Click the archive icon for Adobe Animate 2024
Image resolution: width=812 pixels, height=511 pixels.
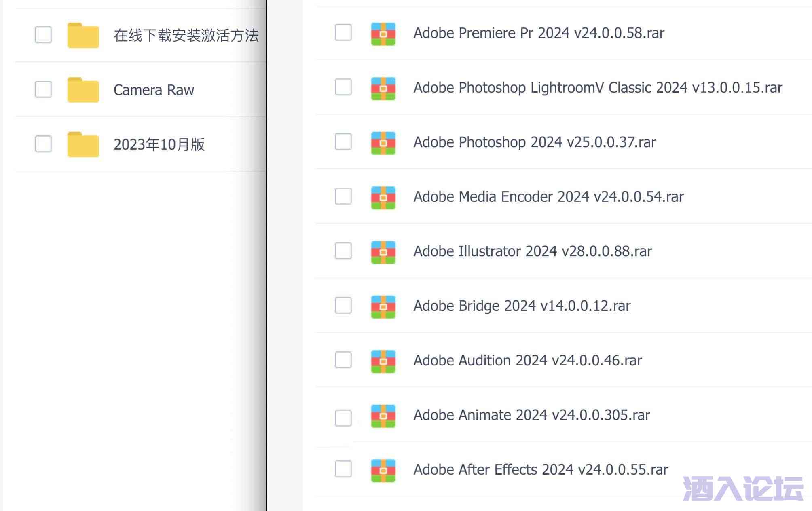pos(383,416)
